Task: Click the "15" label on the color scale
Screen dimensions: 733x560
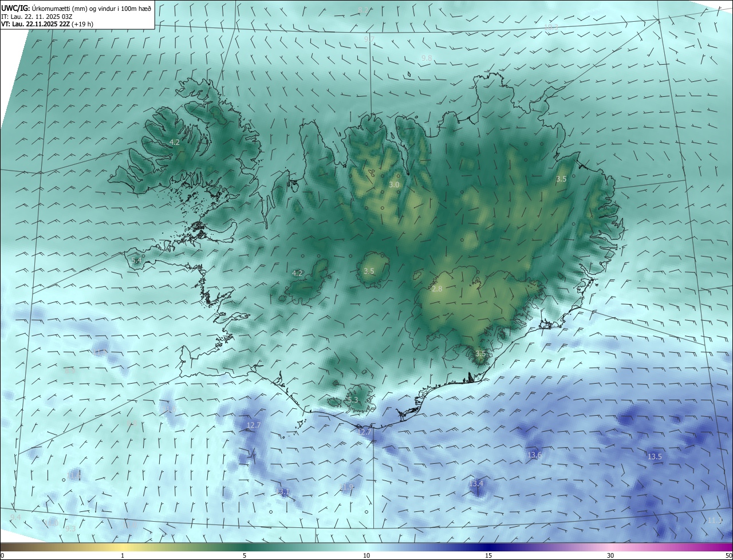Action: [488, 555]
